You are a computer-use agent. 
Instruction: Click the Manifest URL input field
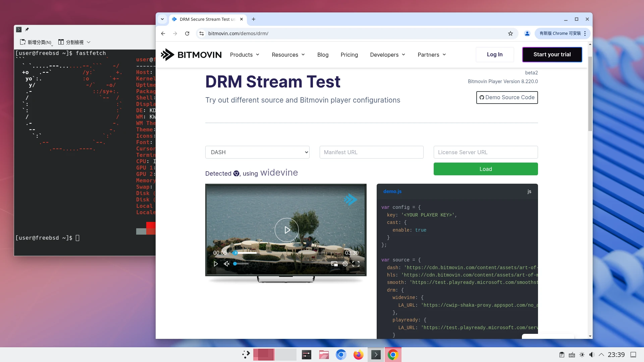click(x=371, y=152)
